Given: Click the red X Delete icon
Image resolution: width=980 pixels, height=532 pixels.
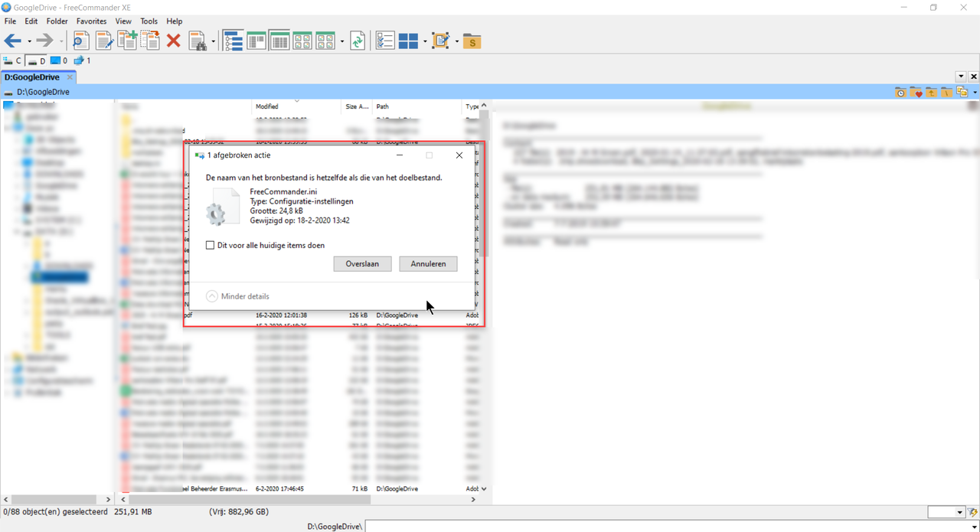Looking at the screenshot, I should coord(174,41).
